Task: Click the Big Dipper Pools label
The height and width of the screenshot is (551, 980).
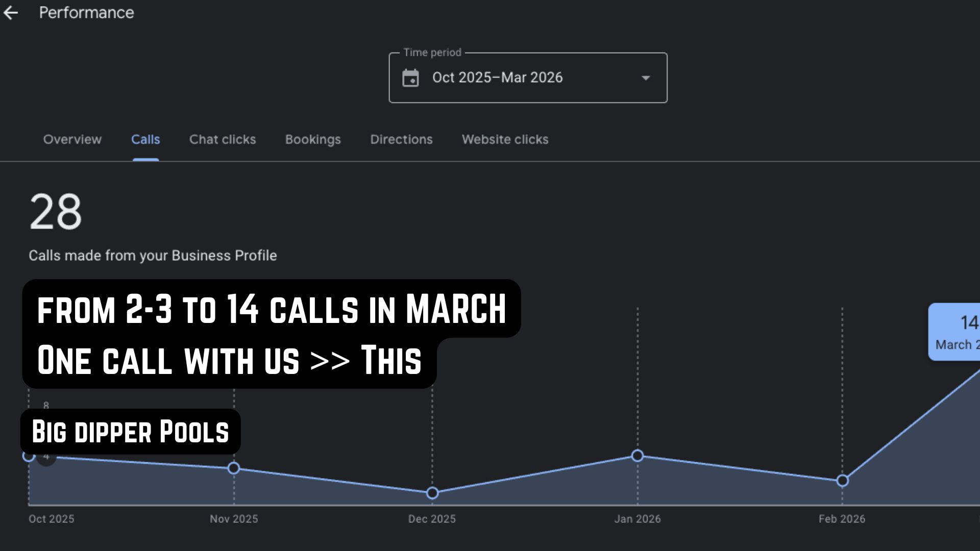Action: point(131,432)
